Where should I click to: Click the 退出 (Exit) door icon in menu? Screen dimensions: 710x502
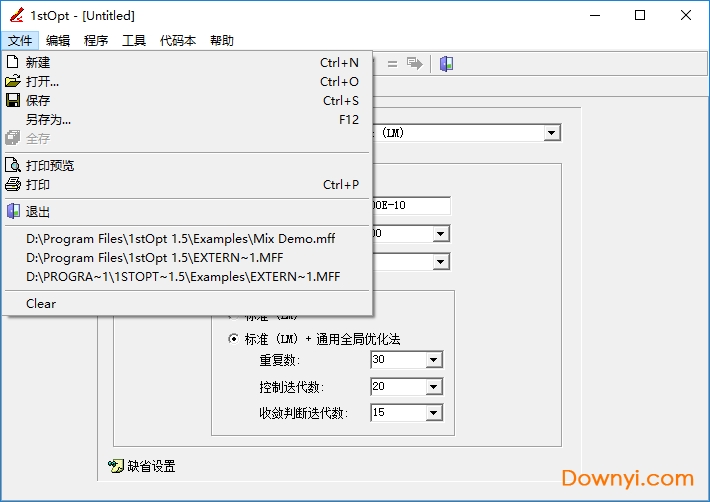[x=13, y=211]
